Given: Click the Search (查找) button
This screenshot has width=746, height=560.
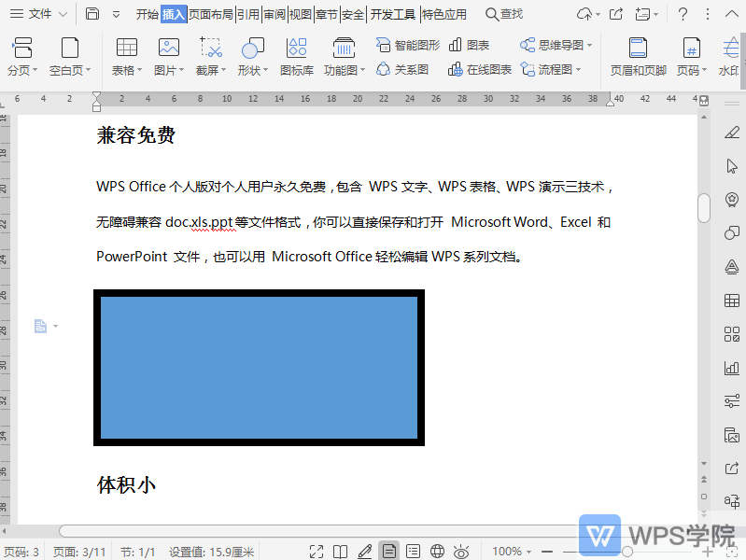Looking at the screenshot, I should (504, 14).
